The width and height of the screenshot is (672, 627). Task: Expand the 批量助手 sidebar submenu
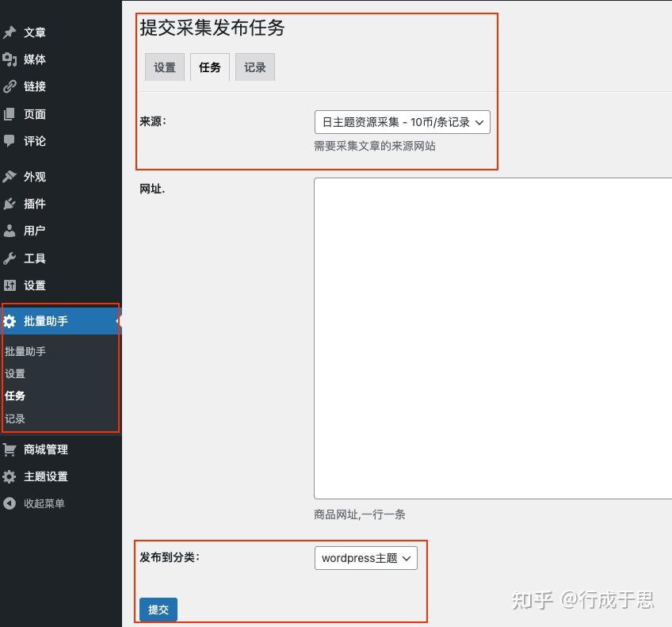pos(48,321)
